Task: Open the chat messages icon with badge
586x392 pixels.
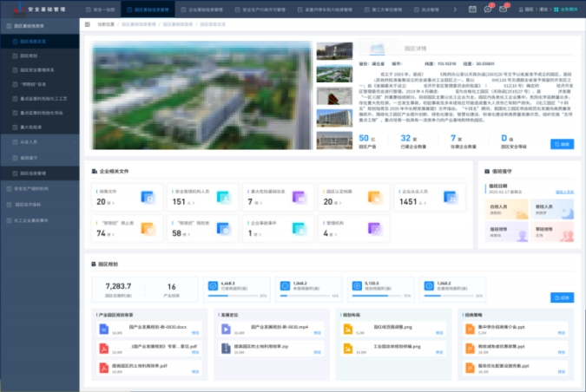Action: pyautogui.click(x=488, y=9)
